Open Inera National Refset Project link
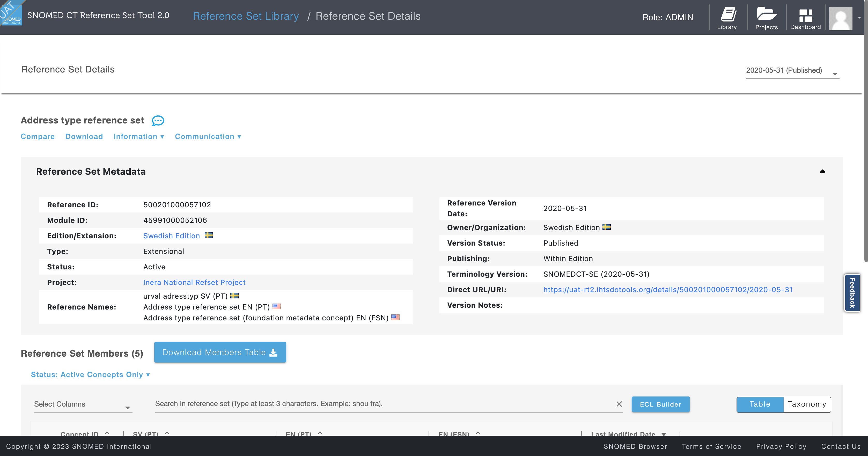Image resolution: width=868 pixels, height=456 pixels. tap(194, 282)
